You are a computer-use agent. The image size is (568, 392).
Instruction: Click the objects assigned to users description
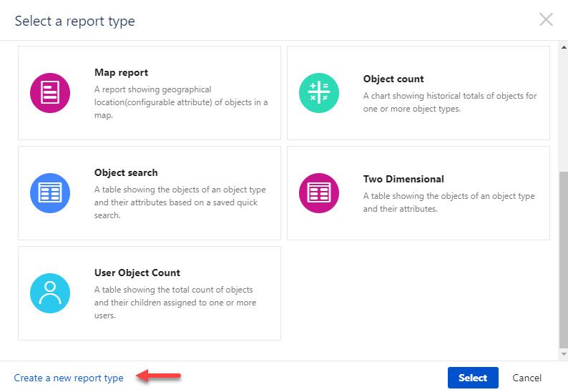[x=175, y=303]
